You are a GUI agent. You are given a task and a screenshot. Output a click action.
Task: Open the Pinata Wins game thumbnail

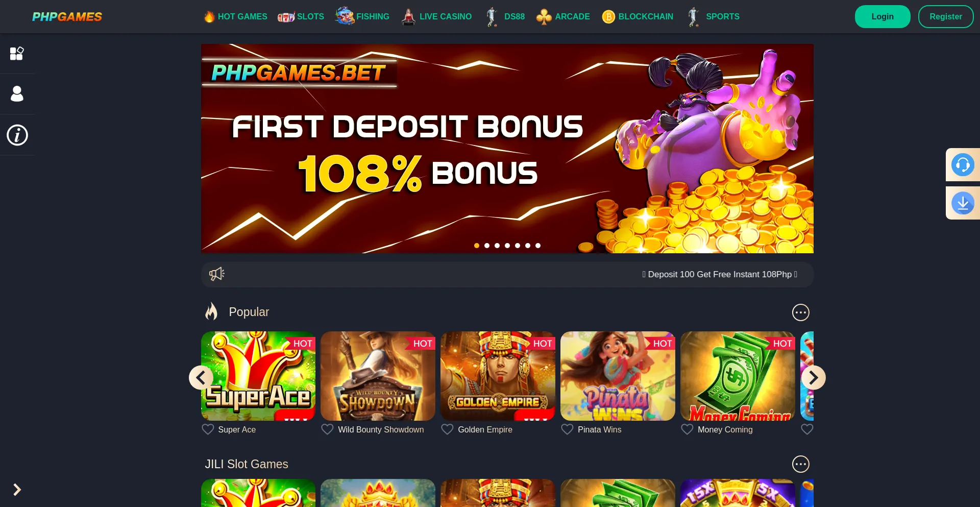(618, 376)
